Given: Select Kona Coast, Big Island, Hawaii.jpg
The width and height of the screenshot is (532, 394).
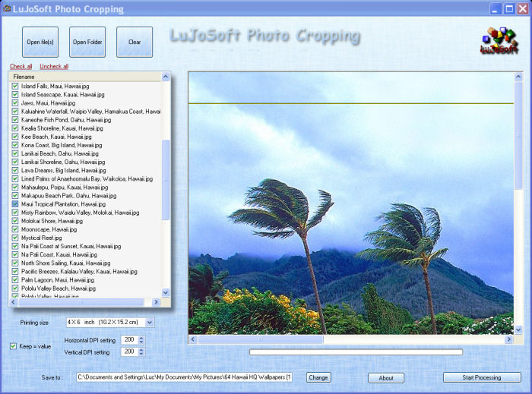Looking at the screenshot, I should coord(62,145).
